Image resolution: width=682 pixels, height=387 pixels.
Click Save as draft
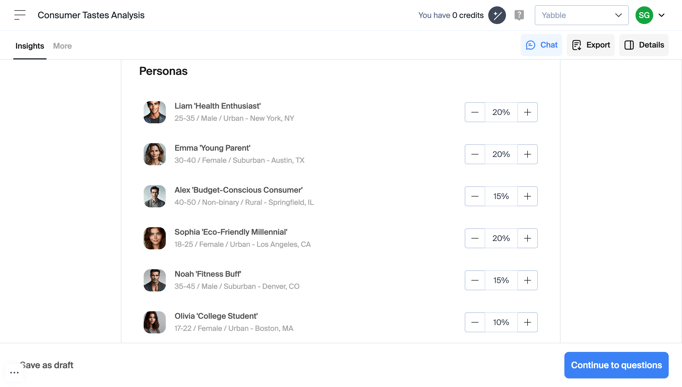click(47, 365)
